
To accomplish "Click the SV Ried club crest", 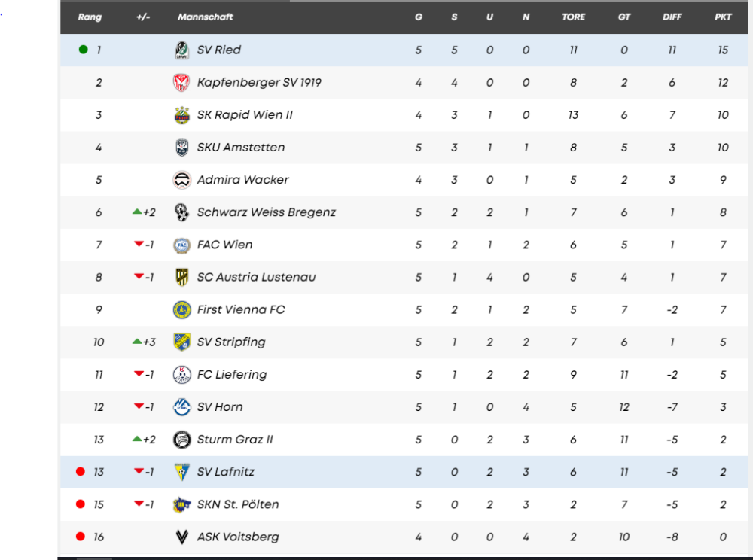I will pos(181,50).
